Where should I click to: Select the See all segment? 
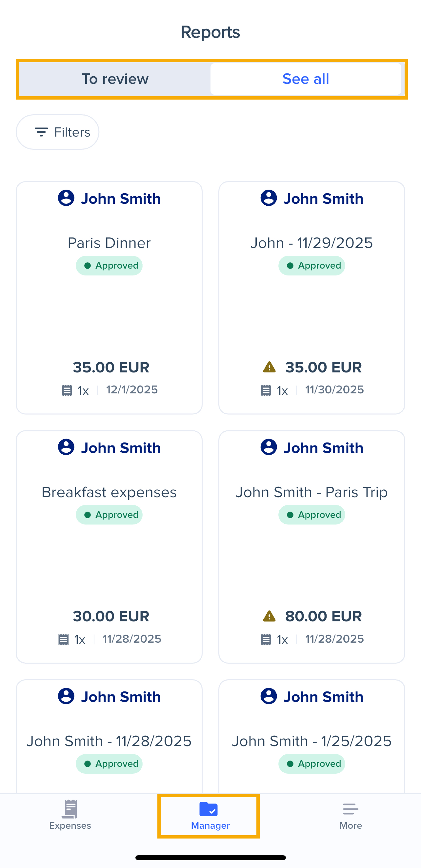click(306, 79)
